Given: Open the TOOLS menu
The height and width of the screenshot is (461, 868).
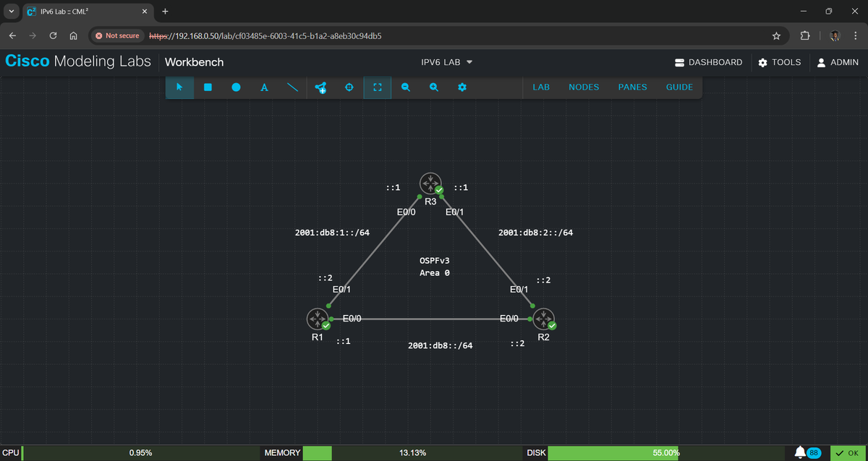Looking at the screenshot, I should (779, 62).
